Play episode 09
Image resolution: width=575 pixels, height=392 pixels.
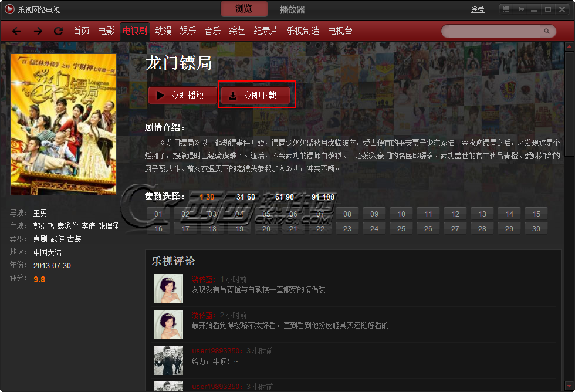(374, 214)
